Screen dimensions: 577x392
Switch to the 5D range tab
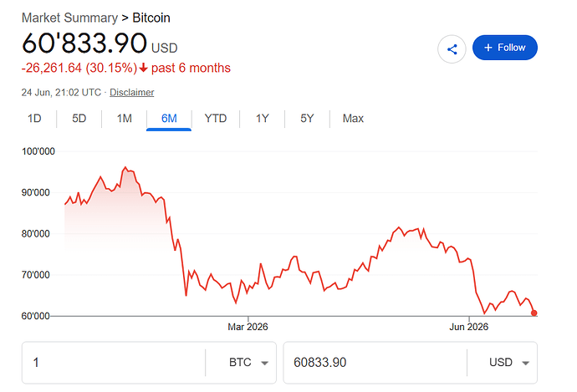coord(79,119)
